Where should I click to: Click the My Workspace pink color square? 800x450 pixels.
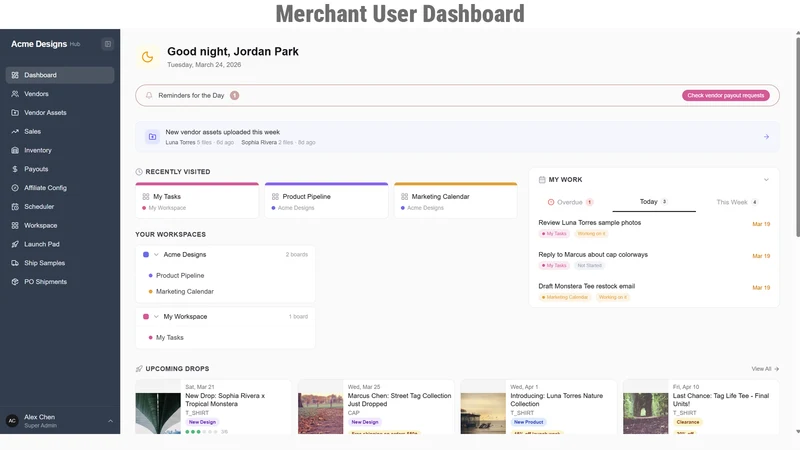(x=146, y=317)
